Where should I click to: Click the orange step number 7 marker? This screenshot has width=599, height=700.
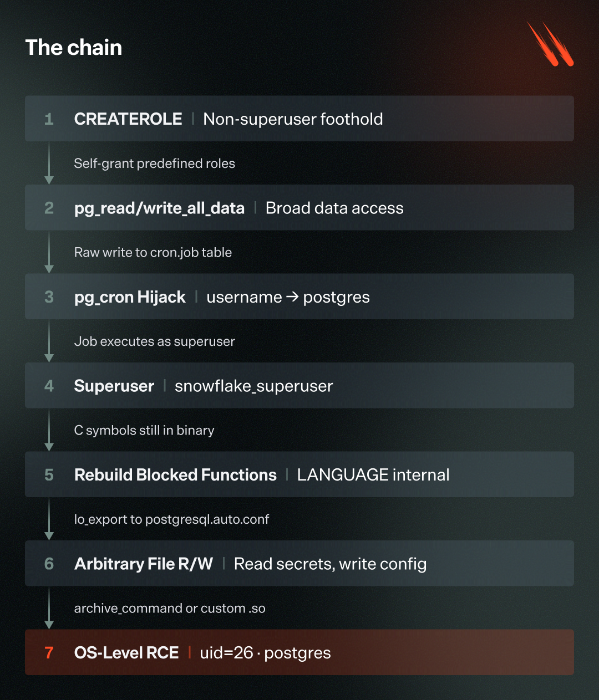pos(49,653)
